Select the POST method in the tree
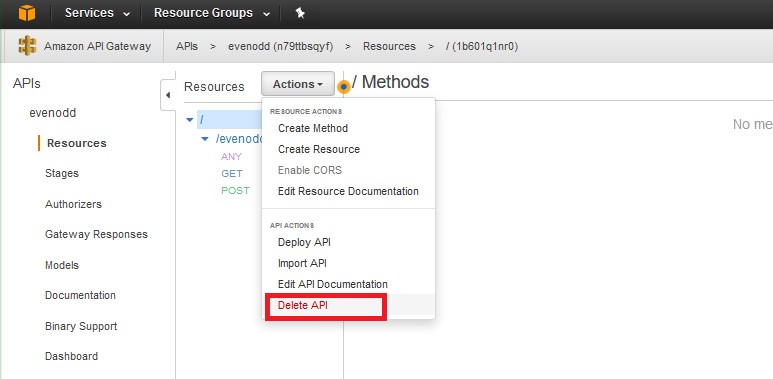 (235, 191)
